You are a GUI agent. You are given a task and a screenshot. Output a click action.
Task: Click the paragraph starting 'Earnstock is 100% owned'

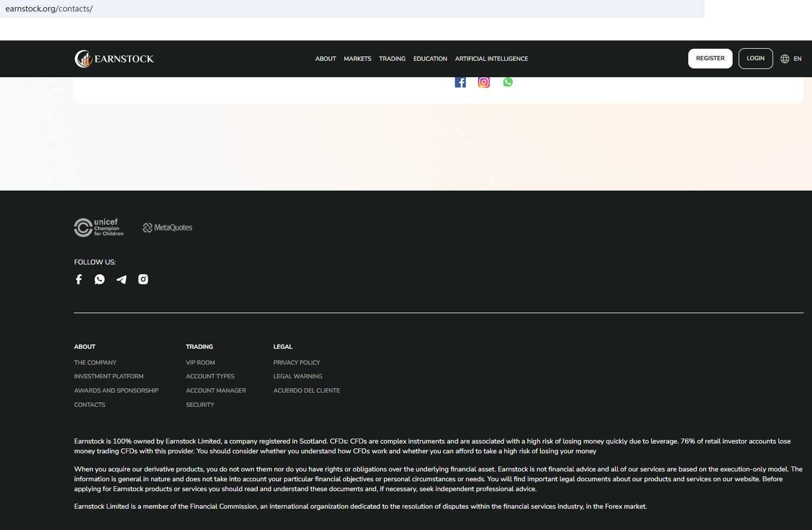(x=433, y=446)
